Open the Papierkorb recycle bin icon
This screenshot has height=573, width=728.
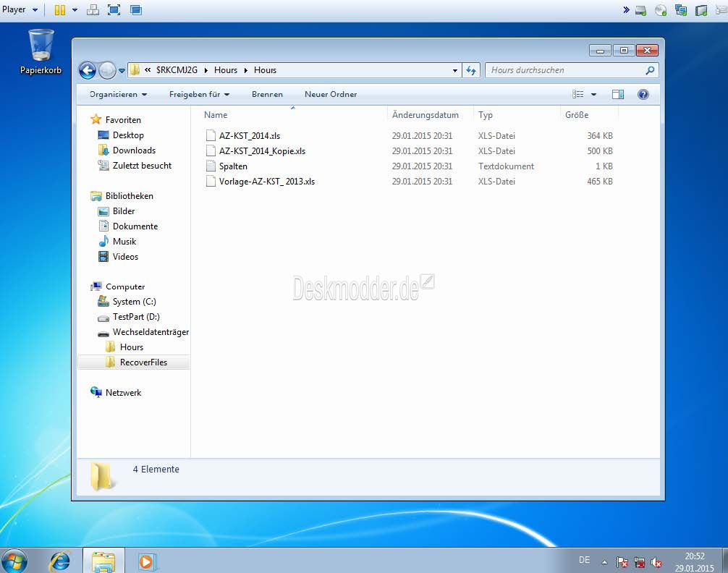point(41,51)
